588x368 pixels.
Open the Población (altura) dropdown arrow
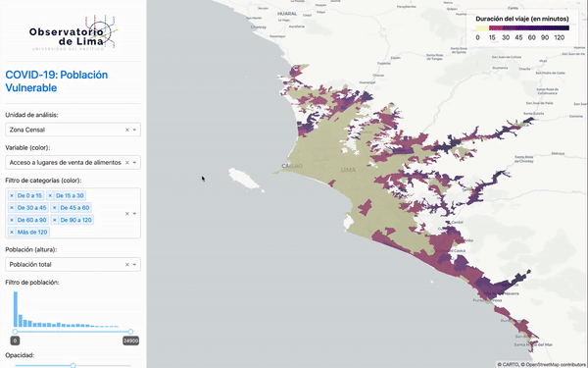[134, 265]
